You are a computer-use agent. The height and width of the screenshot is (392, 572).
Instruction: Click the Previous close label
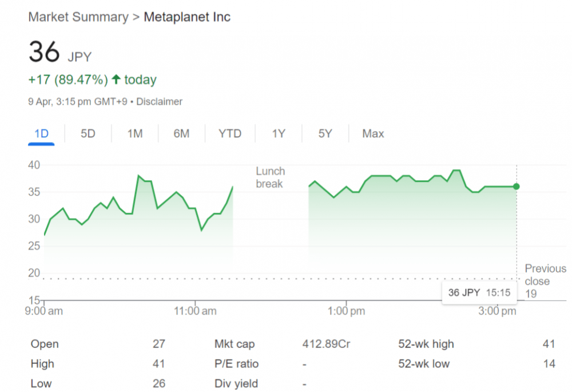(x=545, y=275)
